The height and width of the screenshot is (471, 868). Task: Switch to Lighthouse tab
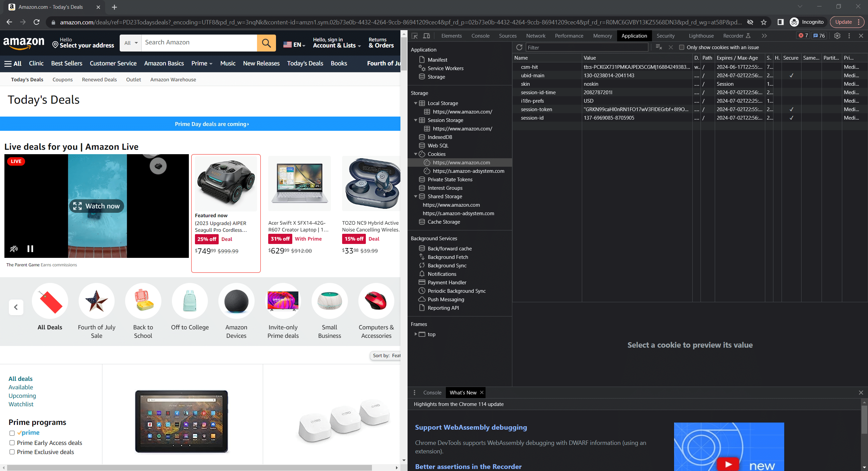701,36
